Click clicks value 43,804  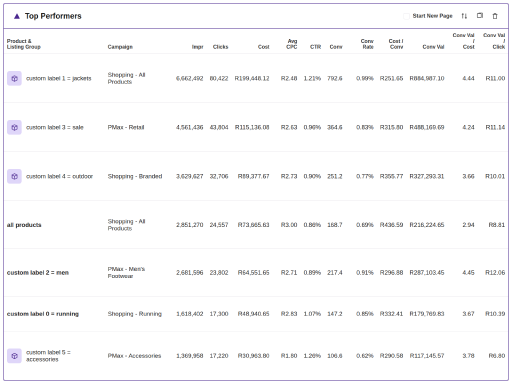coord(219,127)
